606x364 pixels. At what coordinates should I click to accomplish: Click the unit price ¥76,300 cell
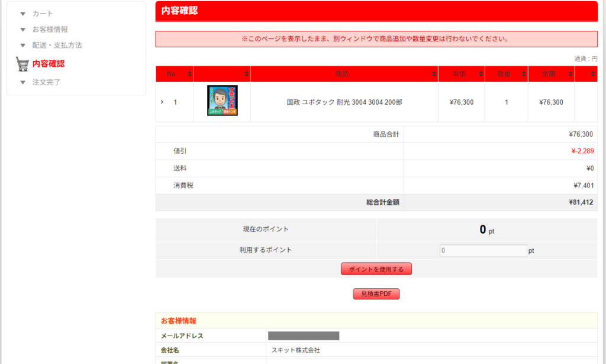[x=462, y=102]
